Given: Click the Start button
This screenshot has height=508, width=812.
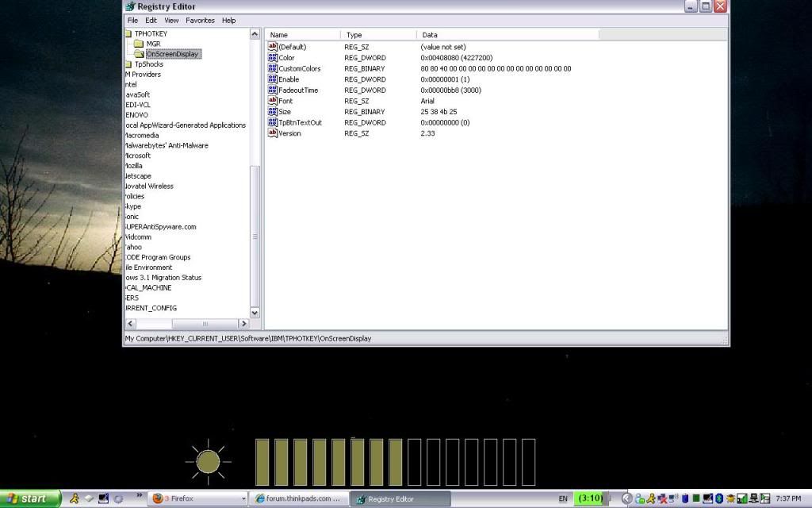Looking at the screenshot, I should 29,498.
